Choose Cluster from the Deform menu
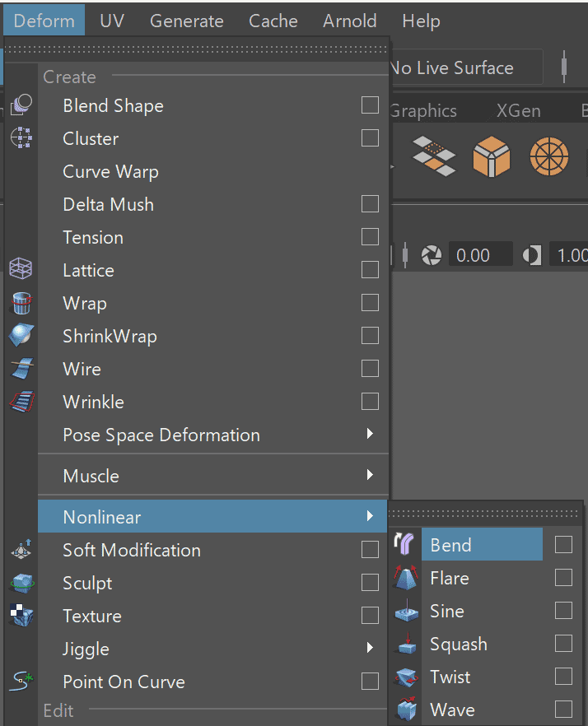 pyautogui.click(x=91, y=138)
